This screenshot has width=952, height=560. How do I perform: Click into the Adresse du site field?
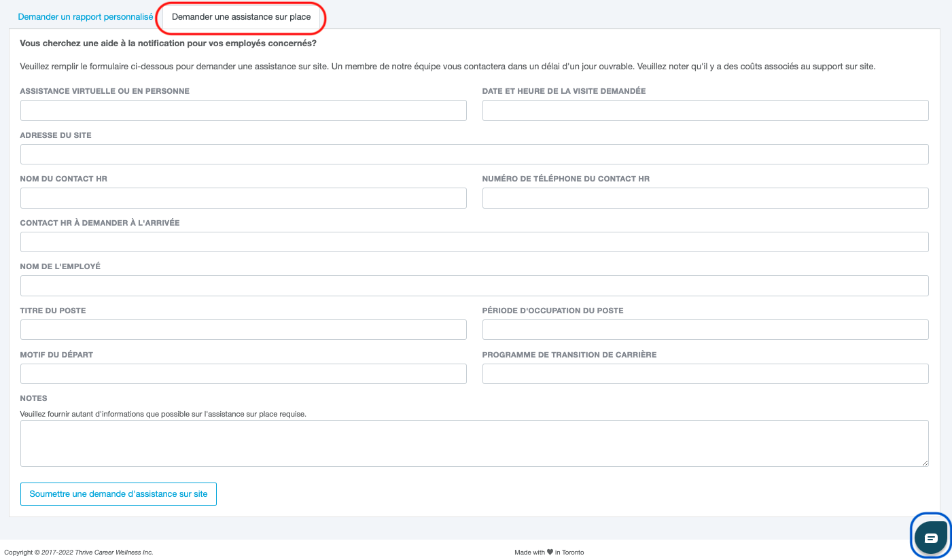pyautogui.click(x=474, y=154)
